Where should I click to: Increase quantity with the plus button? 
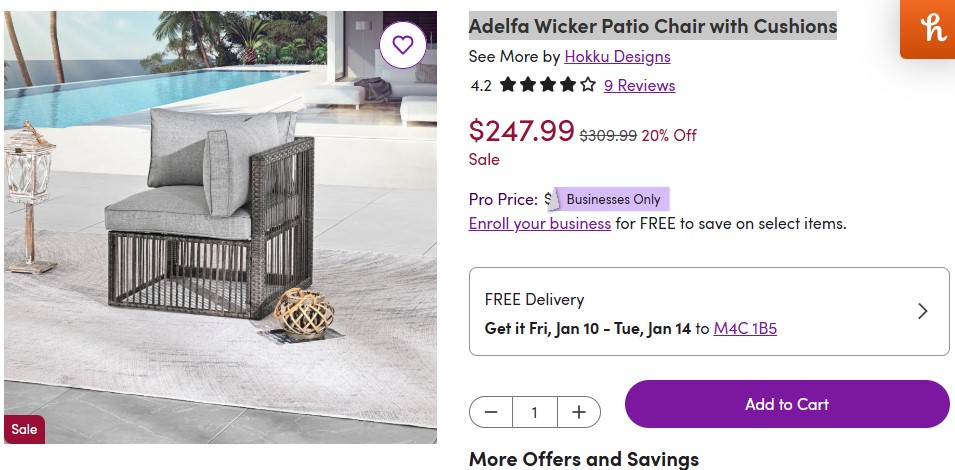(579, 412)
